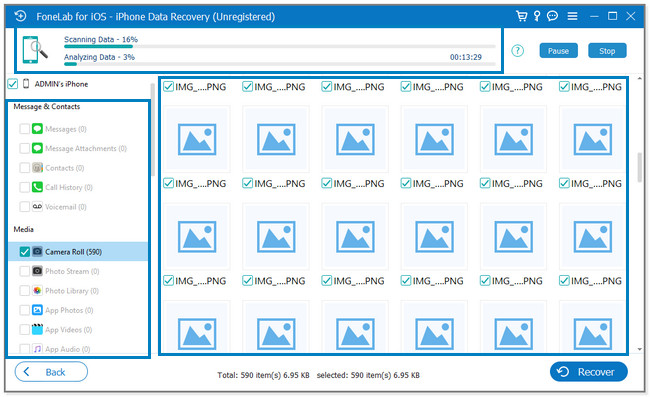Click the Back button
Screen dimensions: 650x397
coord(51,372)
